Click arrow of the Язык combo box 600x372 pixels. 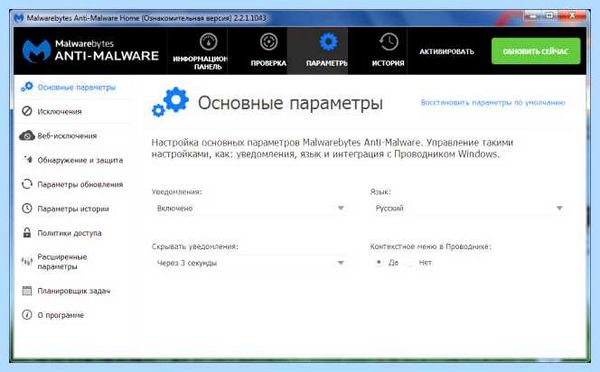[559, 208]
